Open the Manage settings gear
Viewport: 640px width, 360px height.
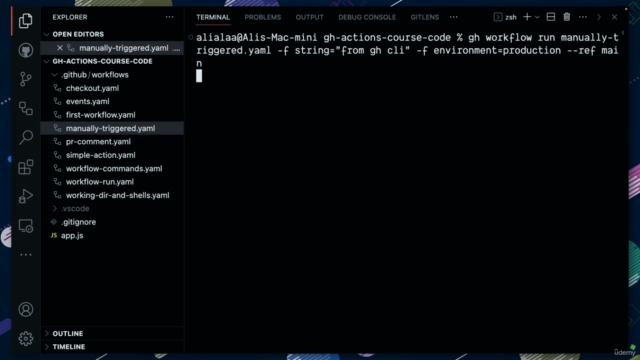[25, 338]
